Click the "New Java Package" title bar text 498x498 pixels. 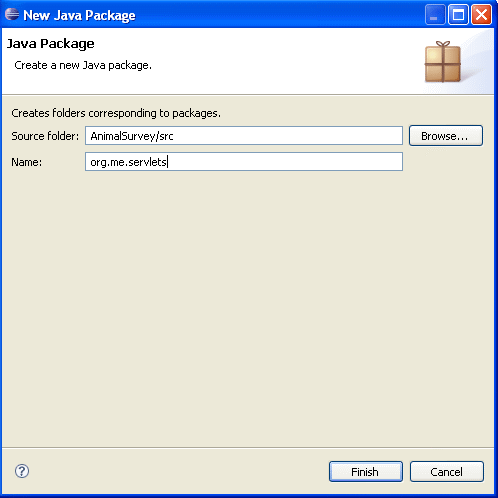[79, 15]
